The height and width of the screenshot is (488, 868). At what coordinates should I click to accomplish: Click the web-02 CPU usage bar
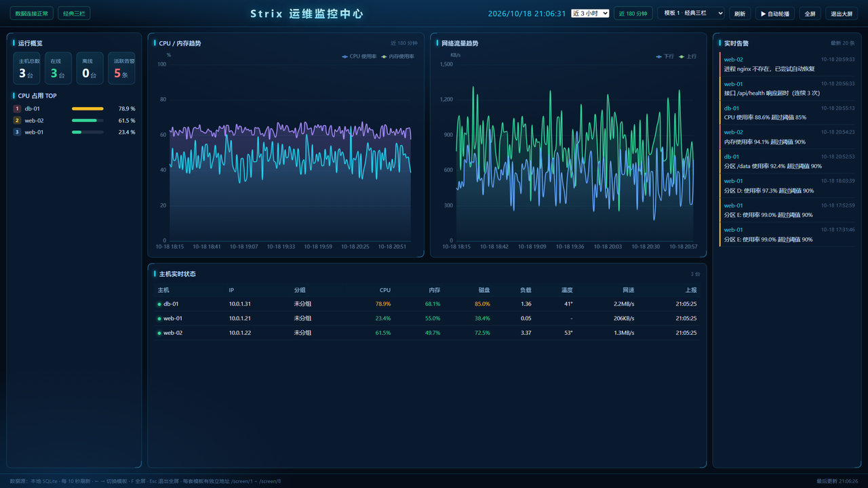point(87,121)
